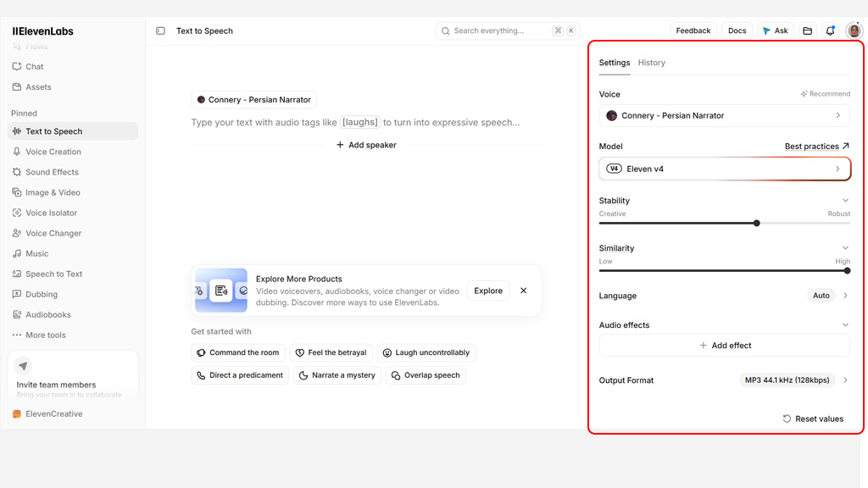
Task: Click the Feedback button
Action: point(693,31)
